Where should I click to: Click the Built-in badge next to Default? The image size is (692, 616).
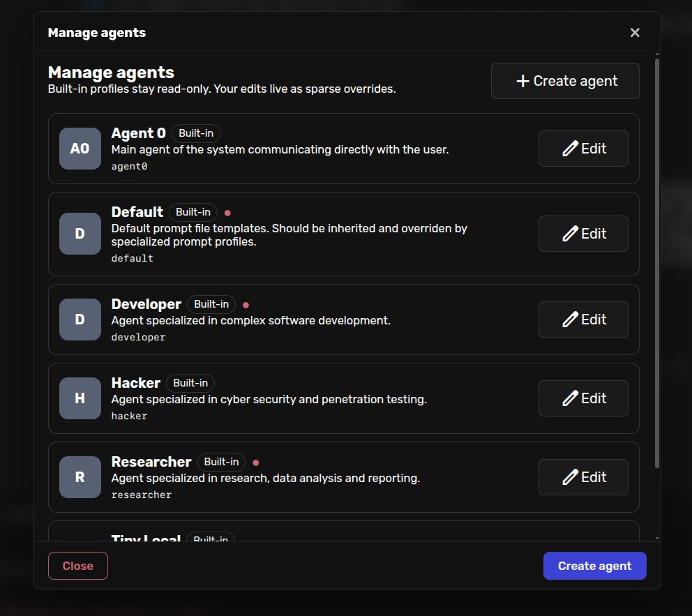click(193, 212)
